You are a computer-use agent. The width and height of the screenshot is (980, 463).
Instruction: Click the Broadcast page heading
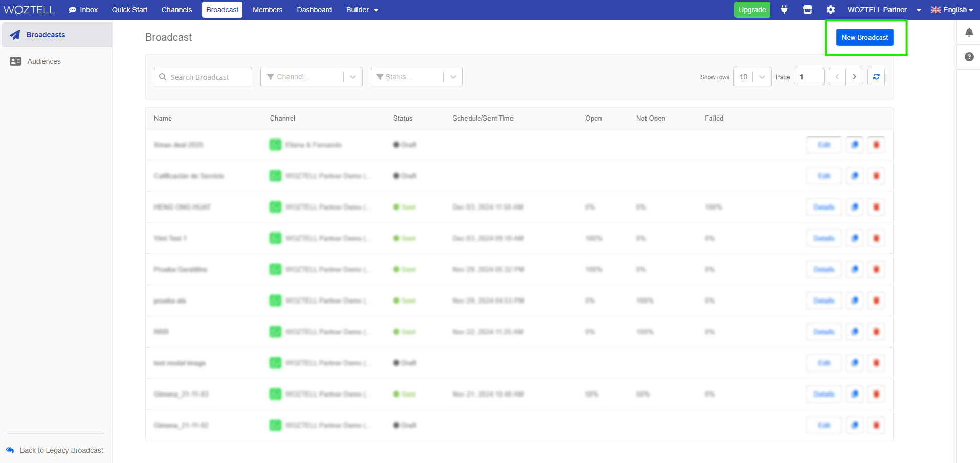168,37
